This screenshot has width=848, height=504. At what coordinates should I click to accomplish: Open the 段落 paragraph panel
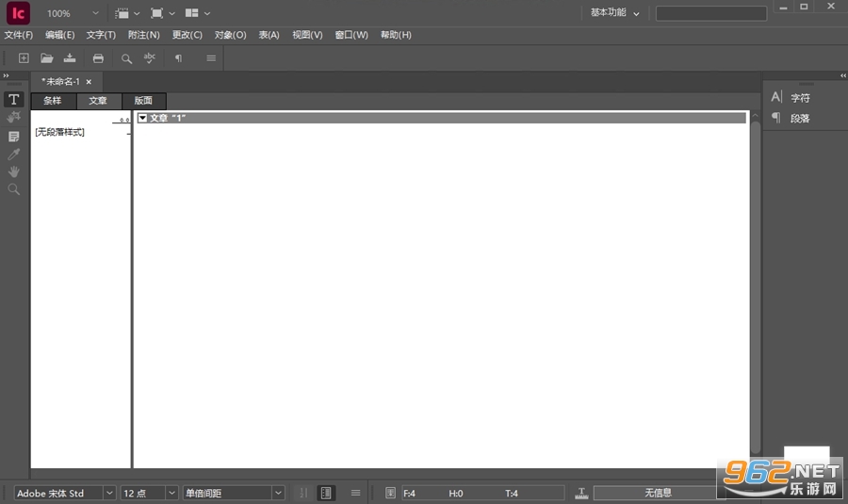[791, 118]
